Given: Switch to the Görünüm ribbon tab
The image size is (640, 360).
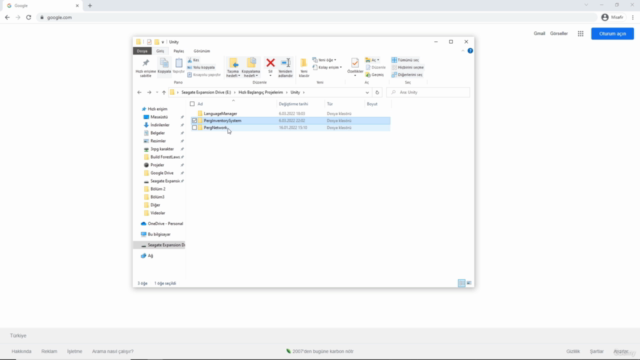Looking at the screenshot, I should 202,51.
